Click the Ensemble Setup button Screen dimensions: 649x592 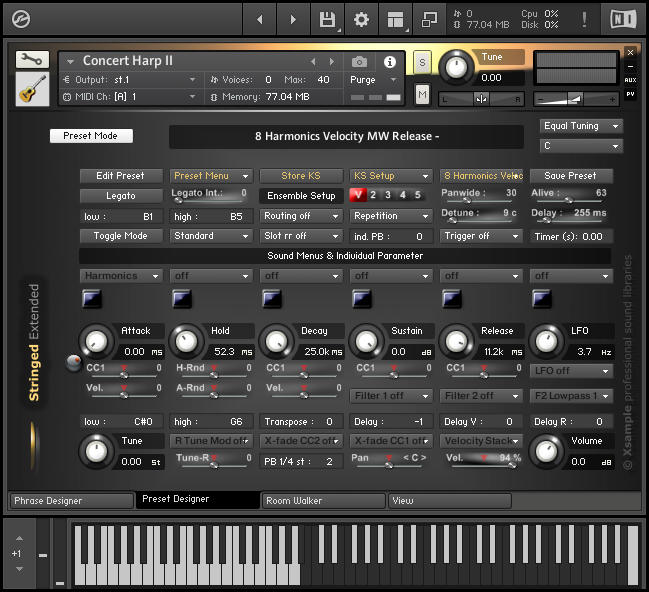click(301, 196)
